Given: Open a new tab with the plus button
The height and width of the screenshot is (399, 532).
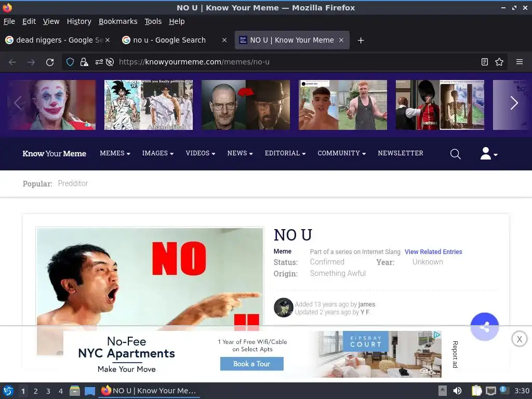Looking at the screenshot, I should (x=361, y=41).
